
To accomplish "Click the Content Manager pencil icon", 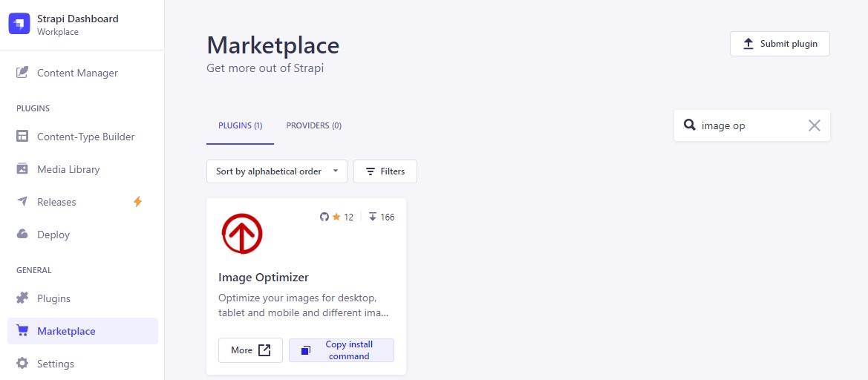I will click(x=22, y=73).
